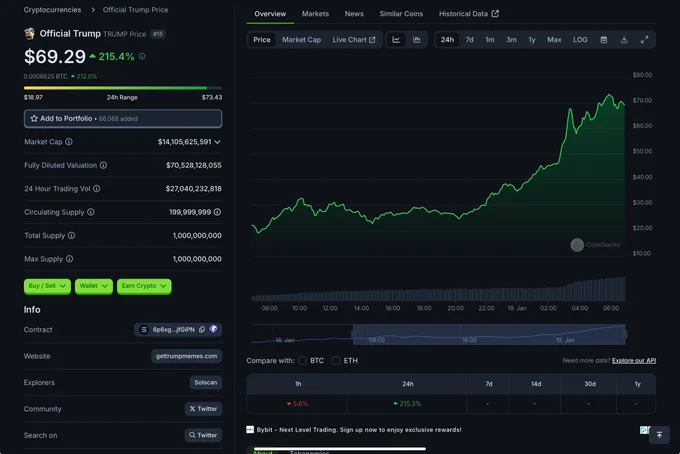Image resolution: width=680 pixels, height=454 pixels.
Task: Switch to line chart view icon
Action: coord(396,39)
